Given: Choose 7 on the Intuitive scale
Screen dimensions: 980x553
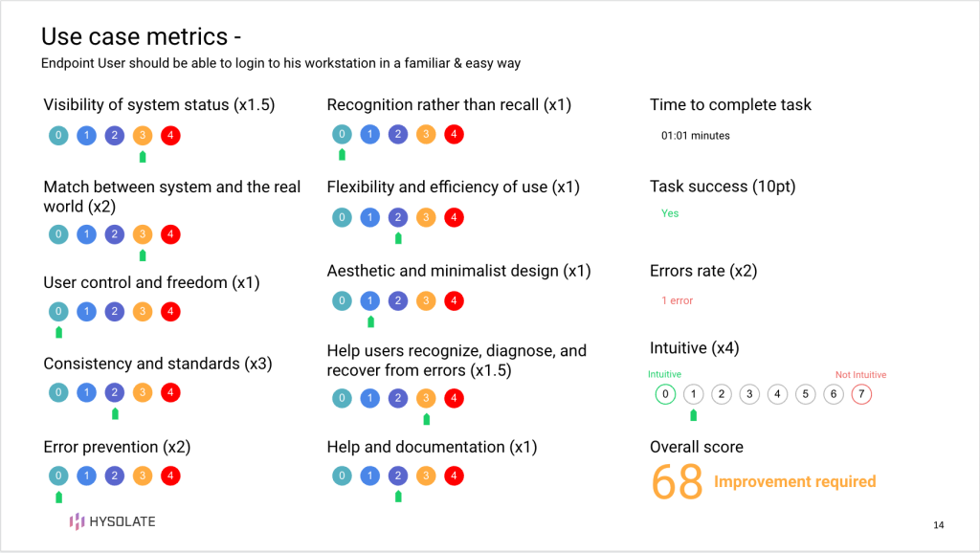Looking at the screenshot, I should pyautogui.click(x=860, y=394).
